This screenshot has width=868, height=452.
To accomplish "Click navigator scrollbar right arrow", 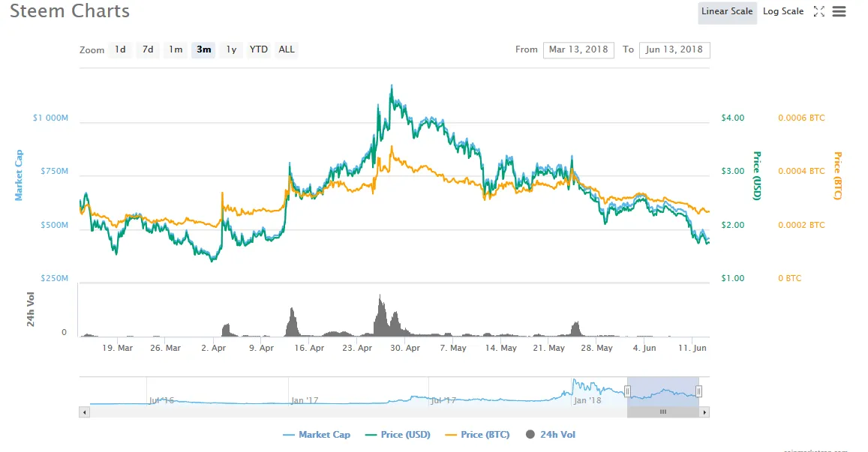I will (704, 412).
